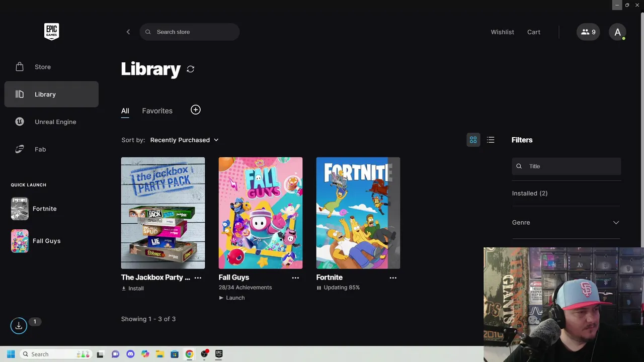This screenshot has width=644, height=362.
Task: Open The Jackbox Party Pack cover thumbnail
Action: tap(163, 213)
